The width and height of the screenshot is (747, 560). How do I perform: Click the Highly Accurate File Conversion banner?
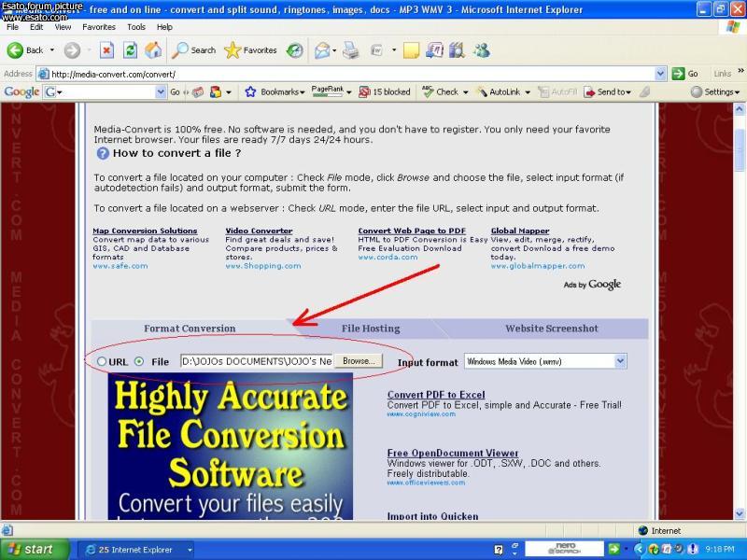click(x=231, y=446)
